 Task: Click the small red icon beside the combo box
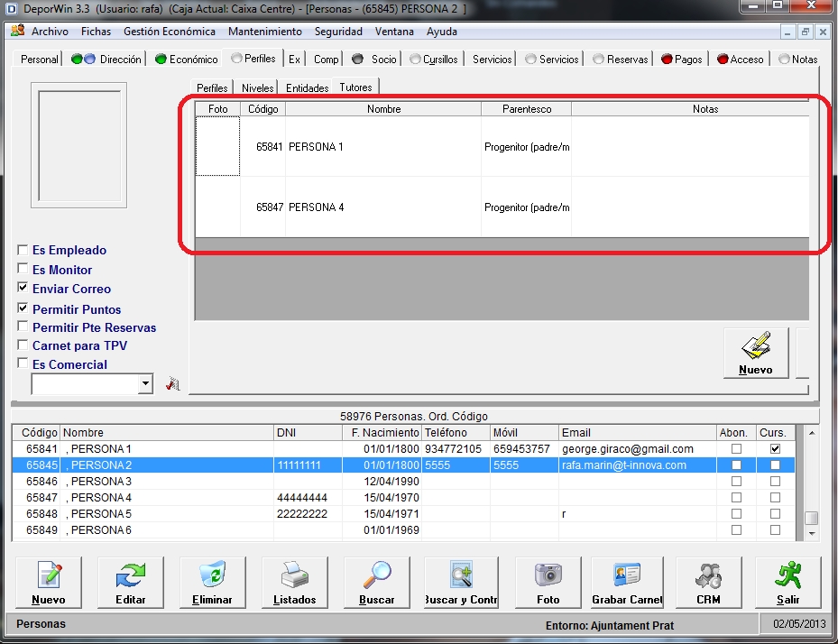[172, 383]
